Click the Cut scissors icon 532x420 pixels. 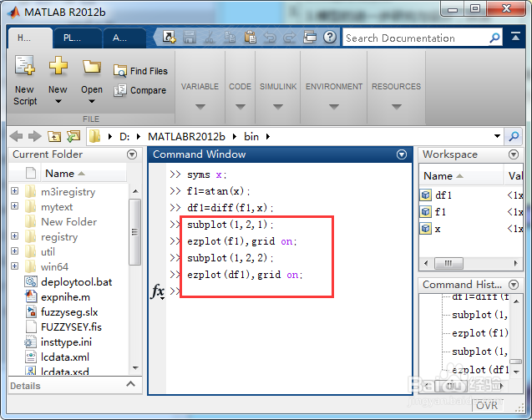pyautogui.click(x=210, y=37)
